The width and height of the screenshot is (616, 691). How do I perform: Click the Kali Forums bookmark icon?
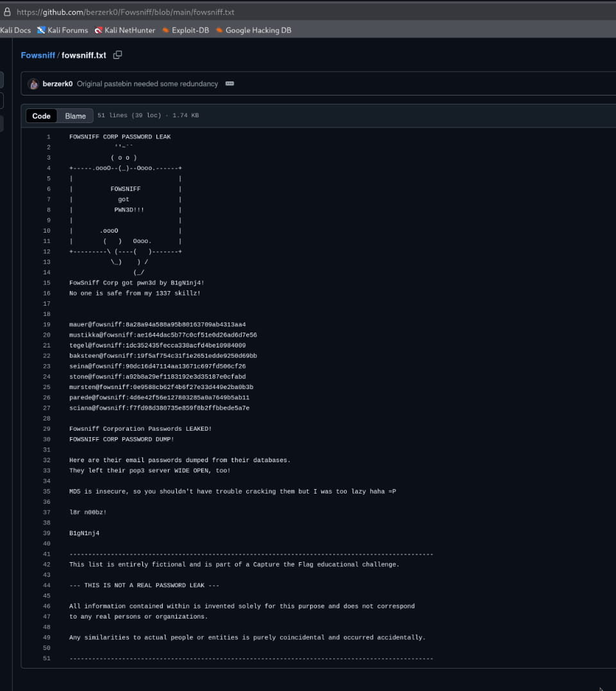pyautogui.click(x=42, y=30)
